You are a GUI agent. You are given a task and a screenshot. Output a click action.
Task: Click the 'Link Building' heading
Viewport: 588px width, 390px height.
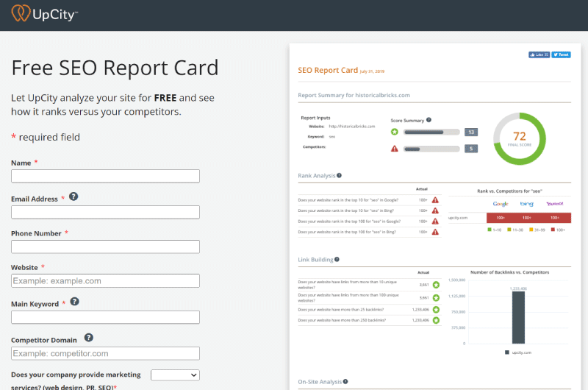[x=315, y=260]
